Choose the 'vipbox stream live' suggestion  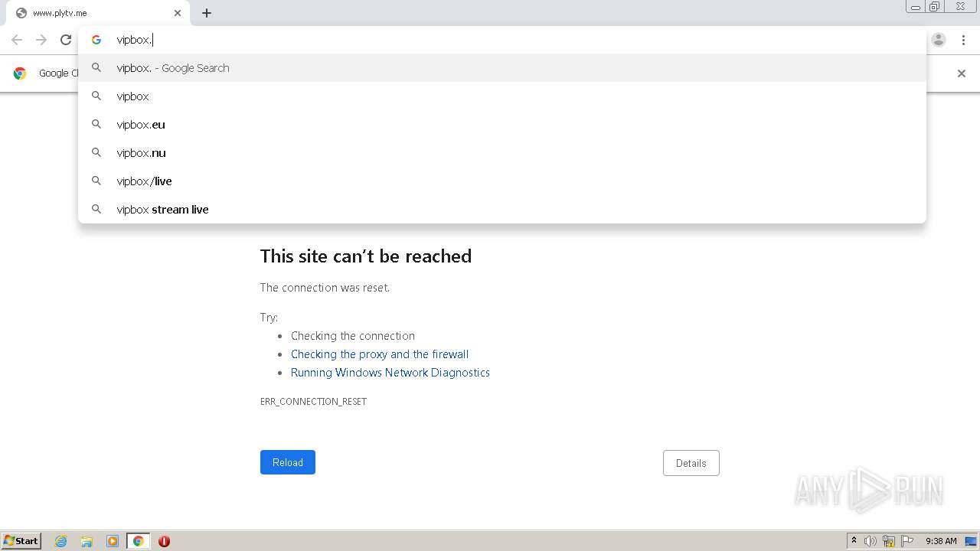[x=502, y=210]
